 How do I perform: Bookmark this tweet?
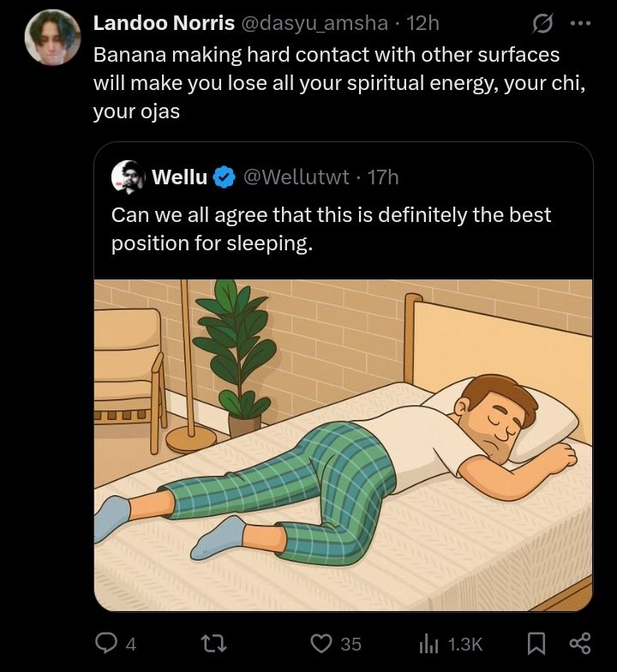coord(536,643)
